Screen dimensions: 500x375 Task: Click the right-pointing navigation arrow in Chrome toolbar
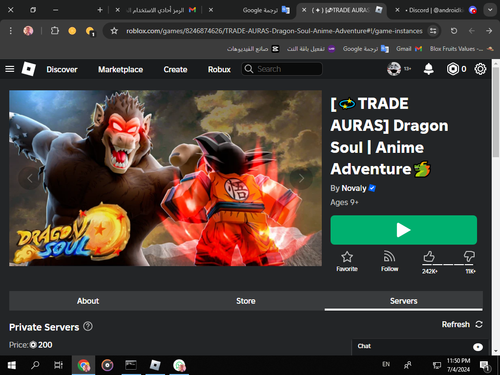pyautogui.click(x=489, y=31)
